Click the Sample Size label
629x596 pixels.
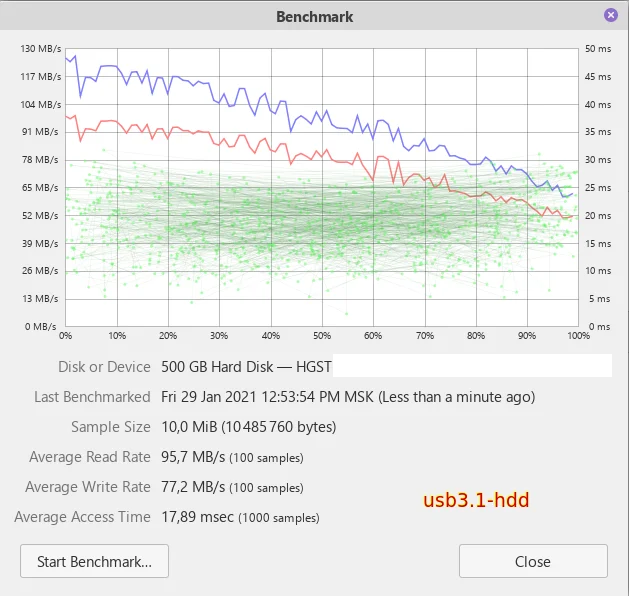coord(111,427)
